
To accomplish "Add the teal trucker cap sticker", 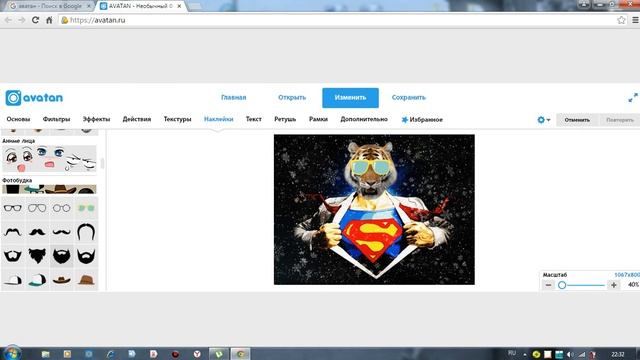I will pyautogui.click(x=37, y=280).
